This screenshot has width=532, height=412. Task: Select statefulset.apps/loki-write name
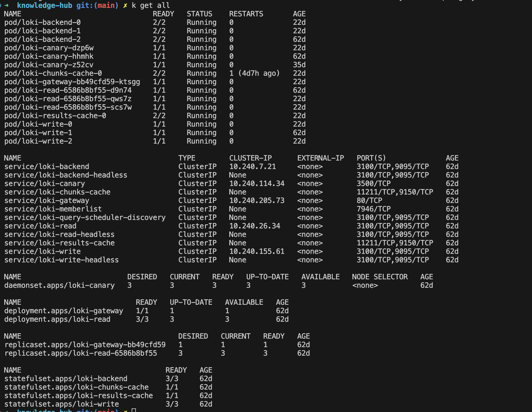point(62,404)
